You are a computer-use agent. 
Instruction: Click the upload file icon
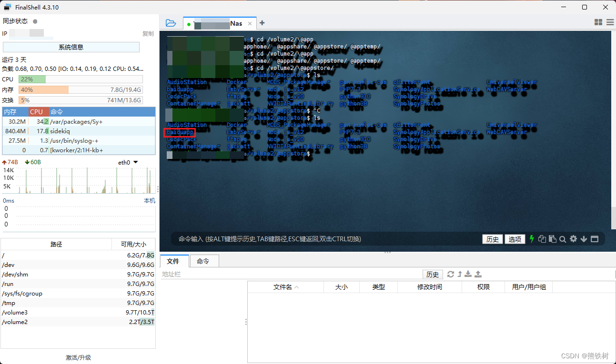coord(478,274)
